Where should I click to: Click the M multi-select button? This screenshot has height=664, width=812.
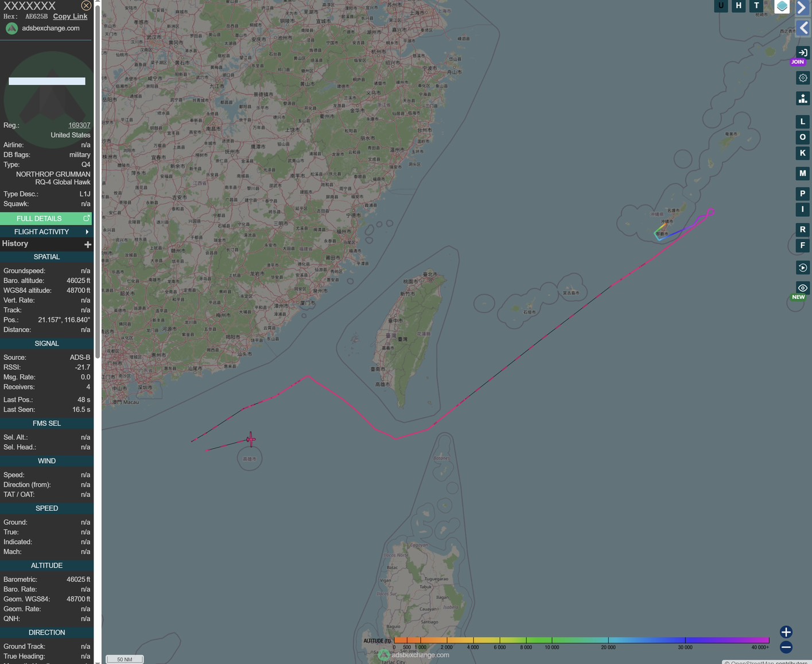tap(802, 173)
